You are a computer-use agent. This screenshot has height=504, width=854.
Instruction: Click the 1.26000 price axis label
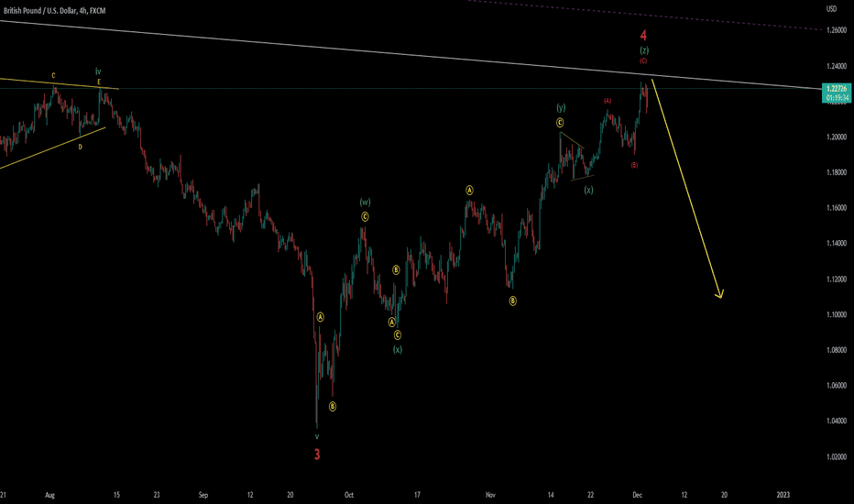[x=836, y=30]
